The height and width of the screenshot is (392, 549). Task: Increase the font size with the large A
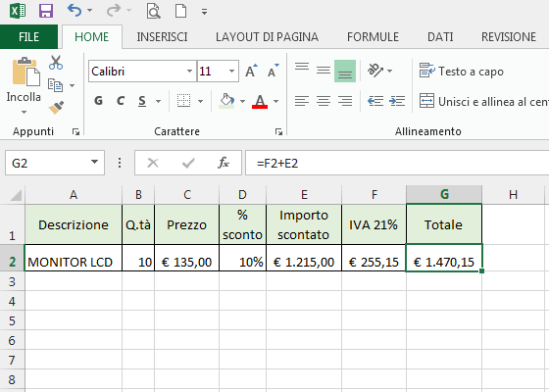251,71
